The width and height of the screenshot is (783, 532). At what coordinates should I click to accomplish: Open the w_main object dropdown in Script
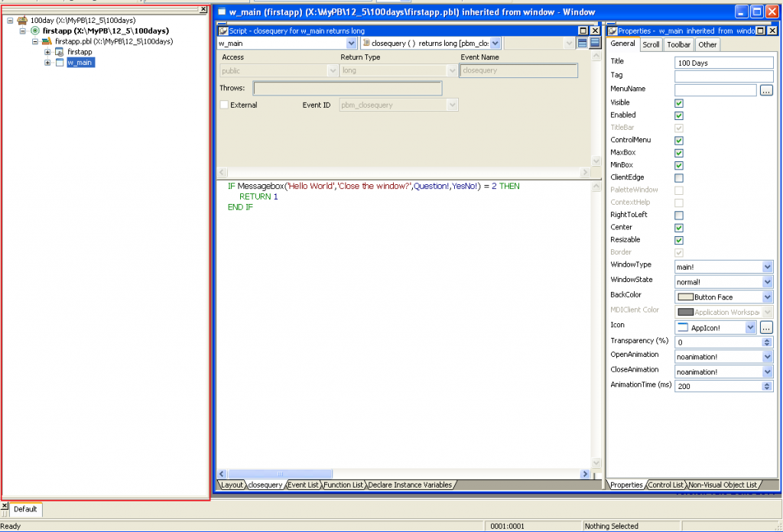pos(351,44)
